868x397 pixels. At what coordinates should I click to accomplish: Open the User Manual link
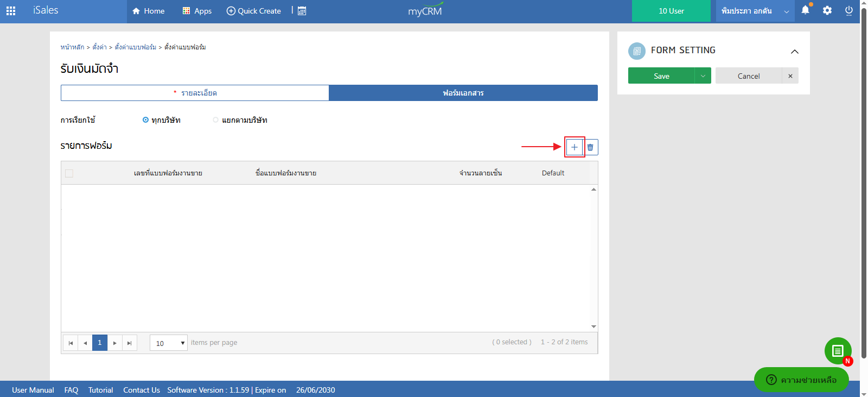[x=33, y=390]
